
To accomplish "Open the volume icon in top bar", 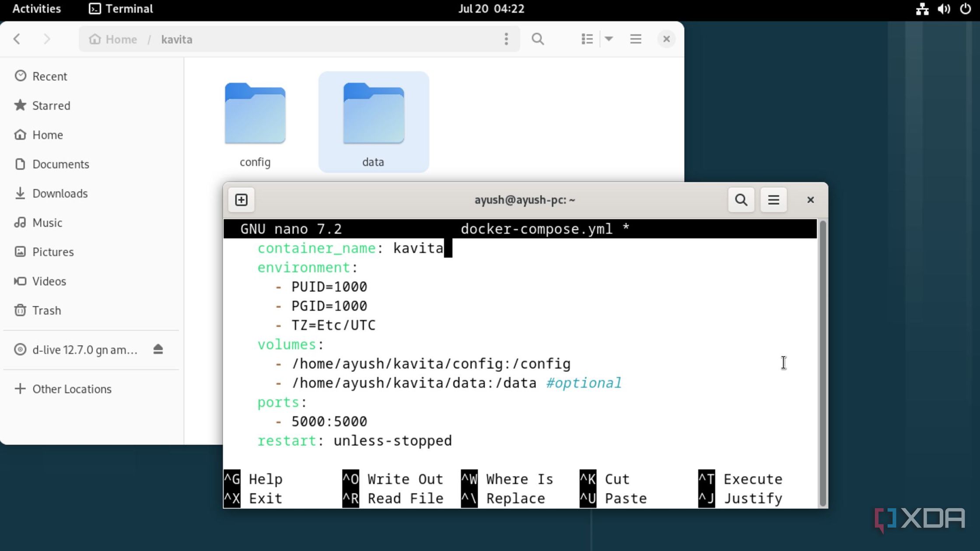I will [944, 9].
